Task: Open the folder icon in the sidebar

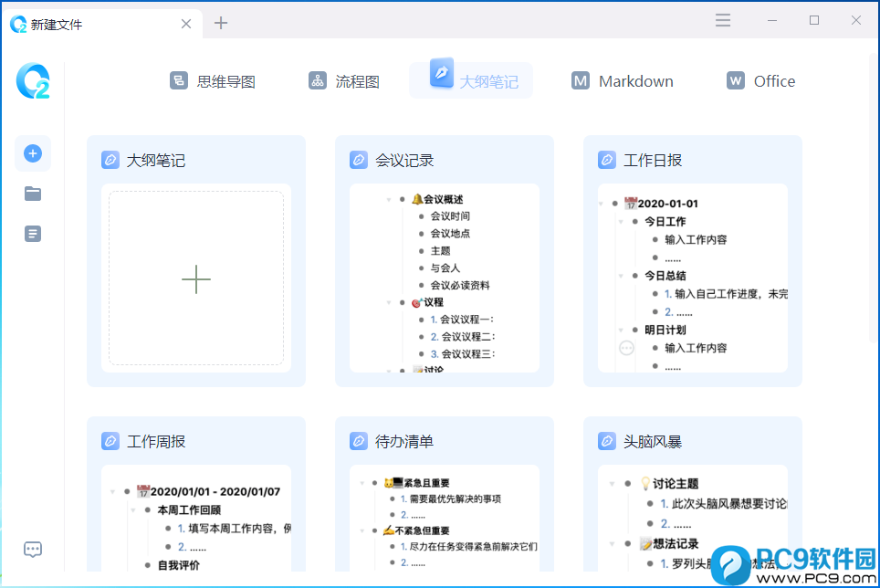Action: (33, 194)
